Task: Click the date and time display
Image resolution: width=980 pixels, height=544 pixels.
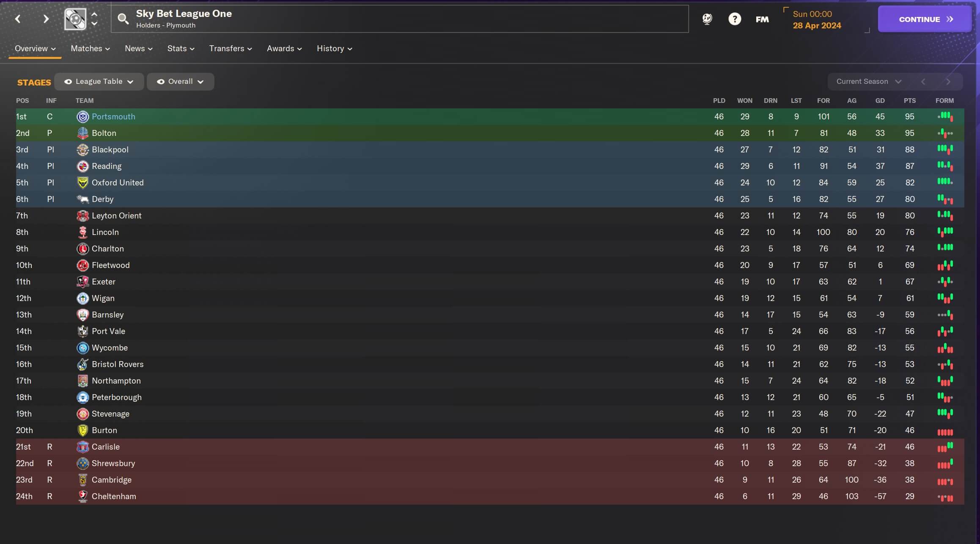Action: (x=817, y=19)
